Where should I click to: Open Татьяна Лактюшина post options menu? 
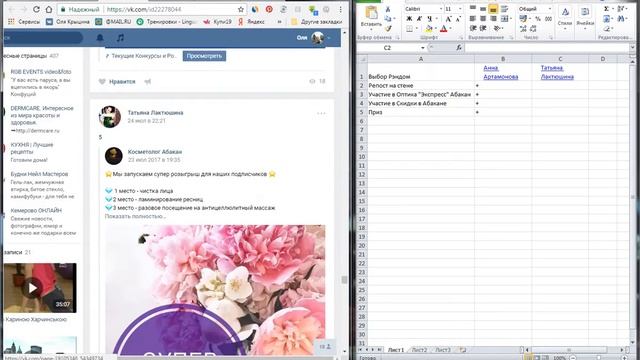321,113
